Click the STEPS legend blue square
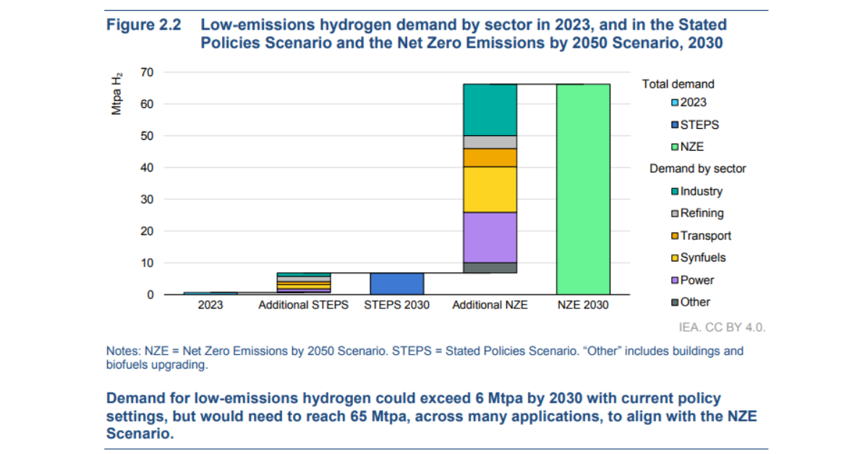Screen dimensions: 868x454 pyautogui.click(x=676, y=125)
